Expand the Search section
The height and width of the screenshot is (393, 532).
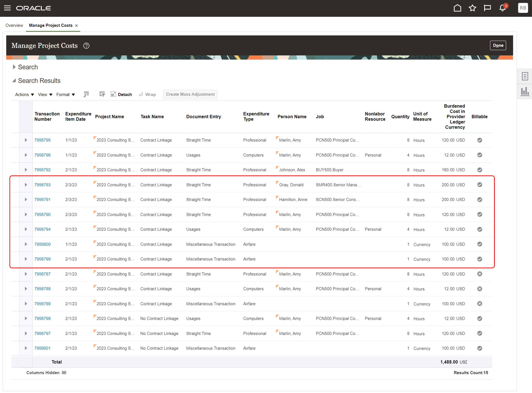(x=14, y=67)
